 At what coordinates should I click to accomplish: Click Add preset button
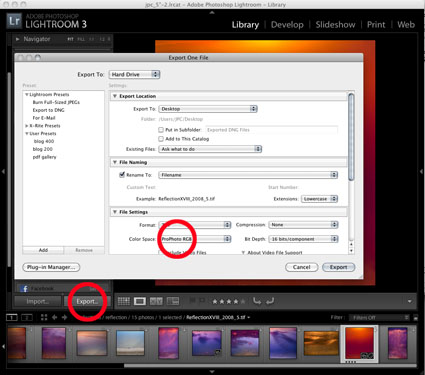(43, 250)
